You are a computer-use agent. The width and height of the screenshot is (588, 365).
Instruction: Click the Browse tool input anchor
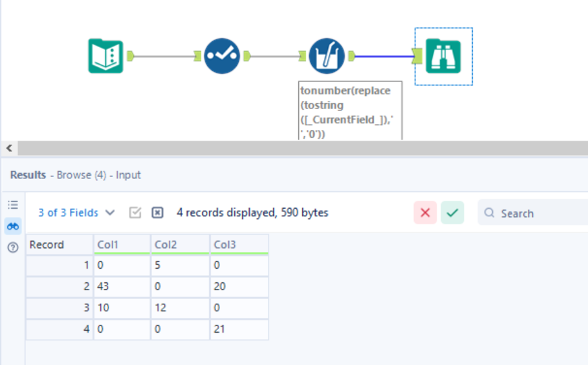click(x=417, y=56)
